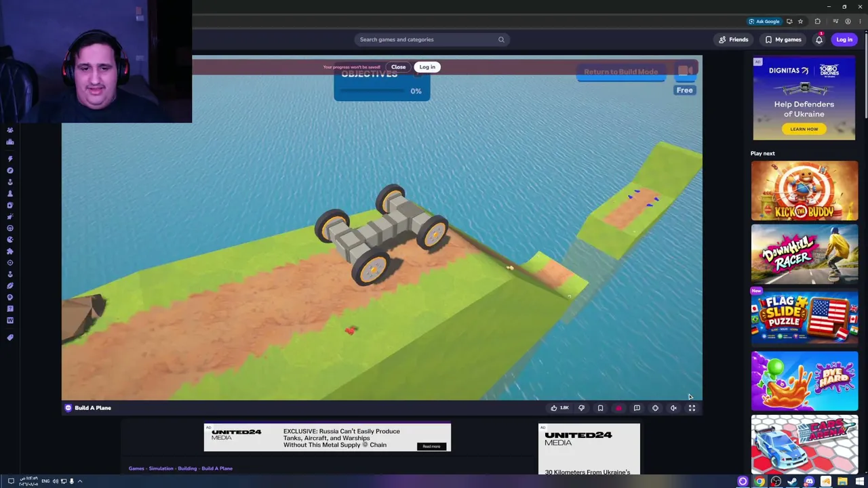Open the browser profile icon
Viewport: 868px width, 488px height.
click(848, 21)
